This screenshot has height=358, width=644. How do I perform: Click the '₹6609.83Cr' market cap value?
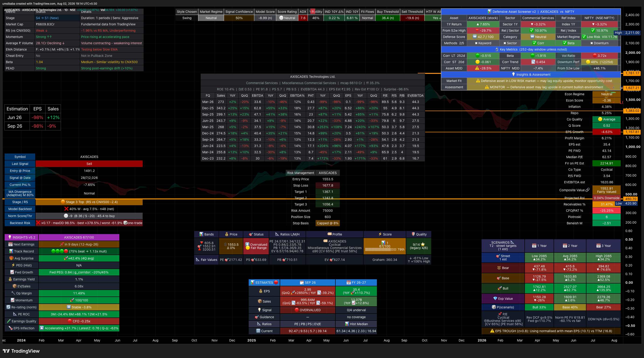click(45, 24)
